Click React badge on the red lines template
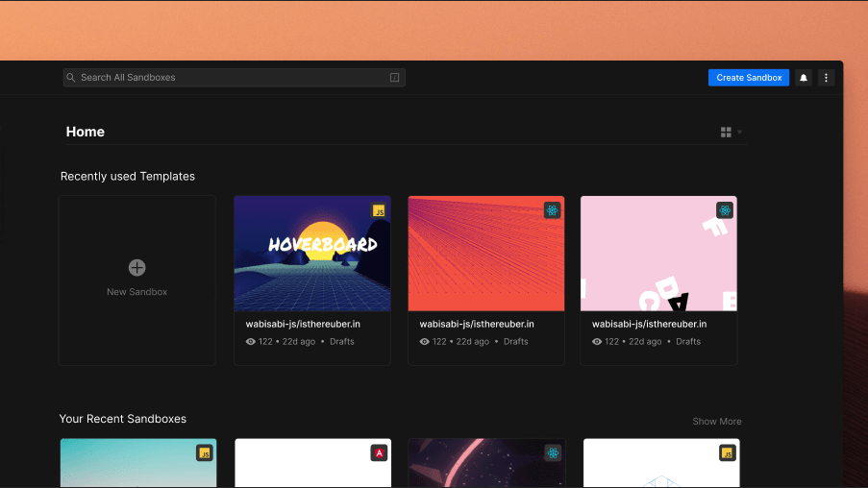 point(552,209)
